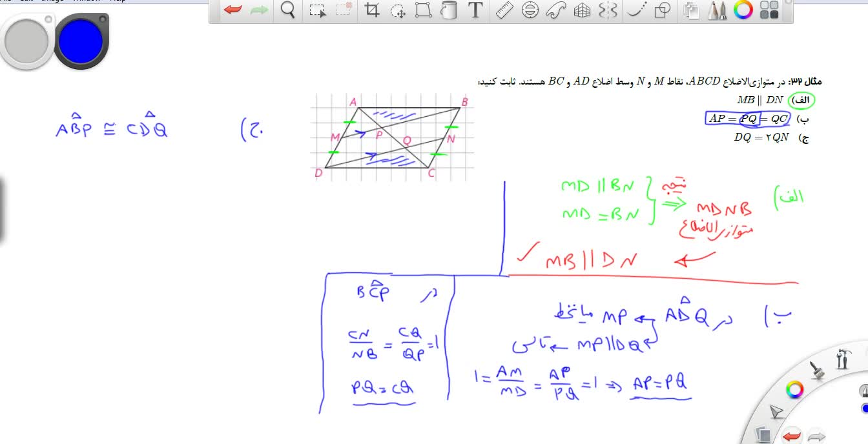Click the lagoon red Undo arrow
868x444 pixels.
pyautogui.click(x=792, y=436)
